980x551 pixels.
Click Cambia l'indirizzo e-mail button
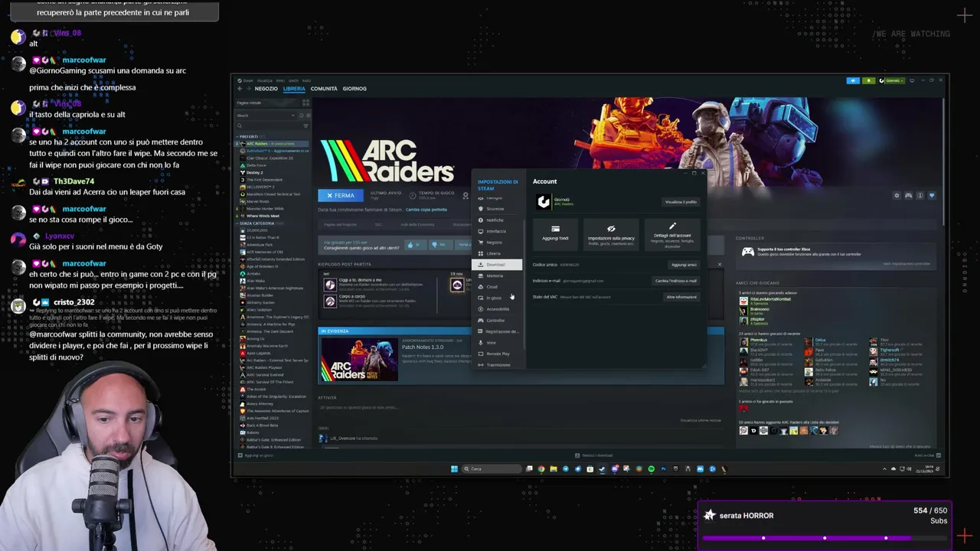tap(676, 281)
